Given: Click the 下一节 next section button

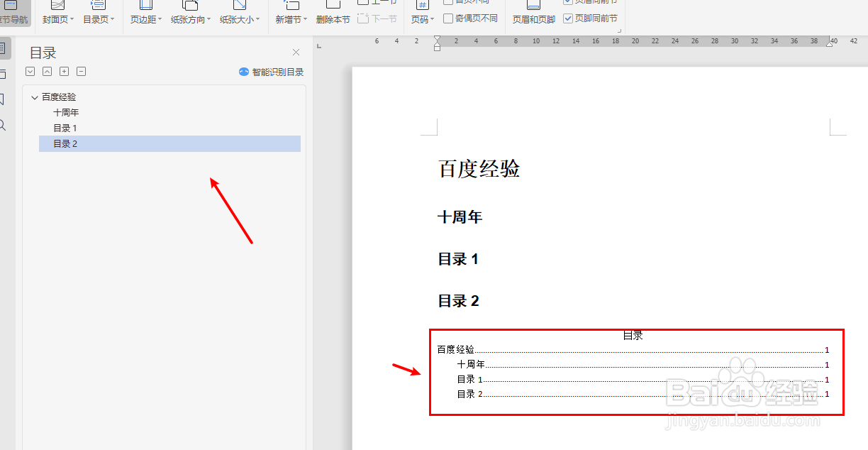Looking at the screenshot, I should click(x=377, y=18).
